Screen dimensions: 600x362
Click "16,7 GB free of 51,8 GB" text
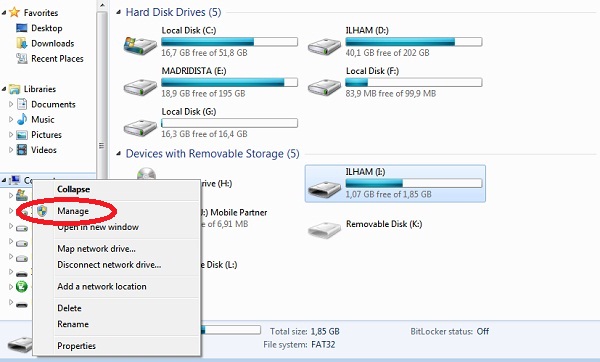coord(204,53)
